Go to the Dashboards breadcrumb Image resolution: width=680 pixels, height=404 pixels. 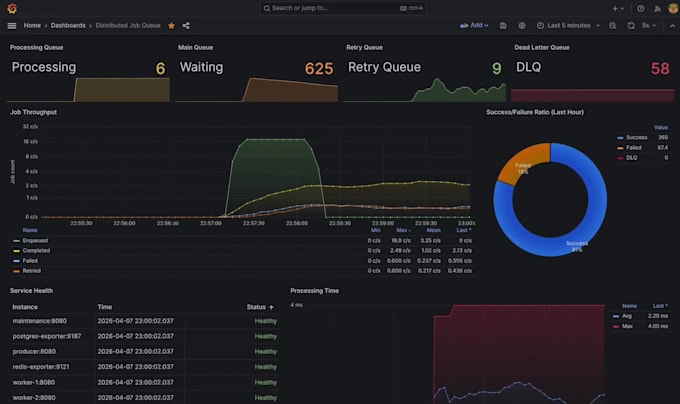coord(68,26)
